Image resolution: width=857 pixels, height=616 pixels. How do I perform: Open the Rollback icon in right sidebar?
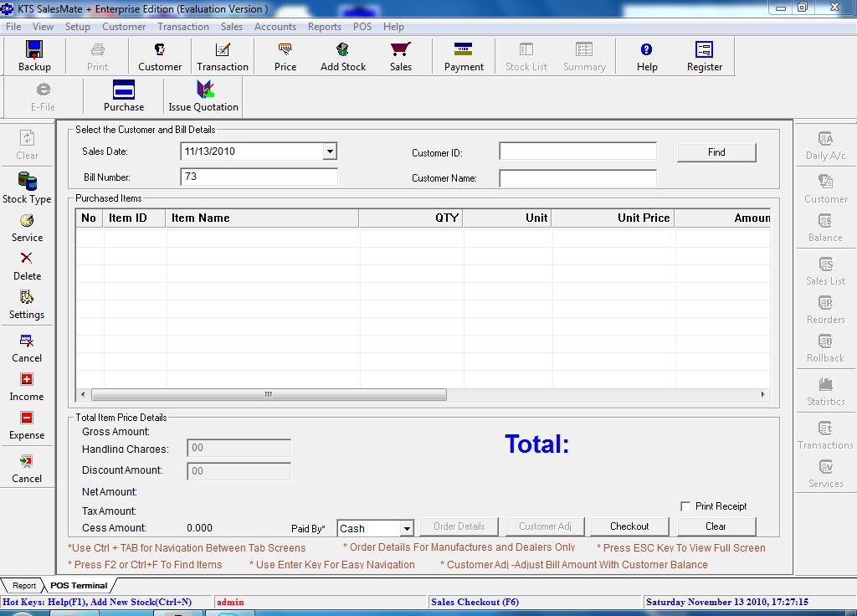point(825,349)
